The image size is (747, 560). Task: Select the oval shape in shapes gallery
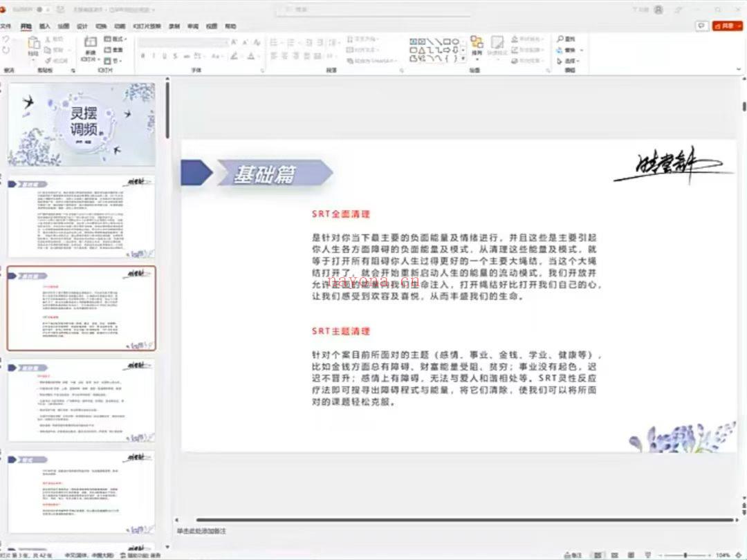[x=456, y=41]
